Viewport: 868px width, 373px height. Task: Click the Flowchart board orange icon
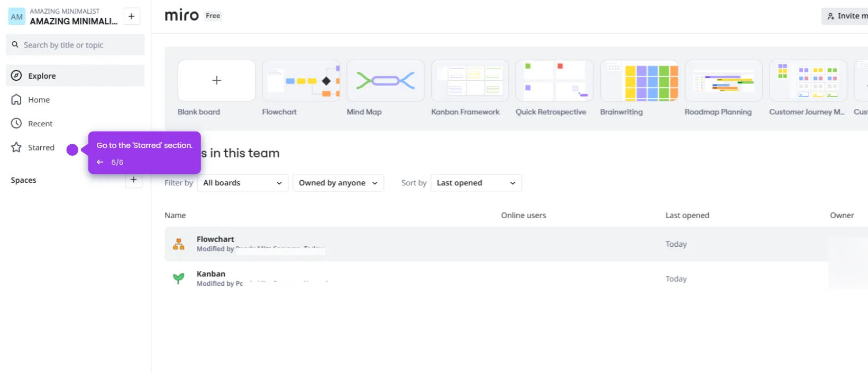tap(179, 244)
